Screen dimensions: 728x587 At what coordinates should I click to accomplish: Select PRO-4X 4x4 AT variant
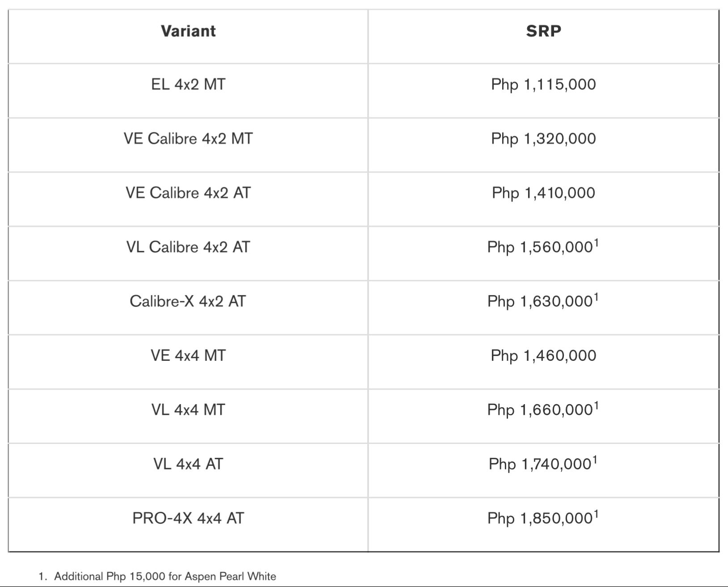[188, 518]
